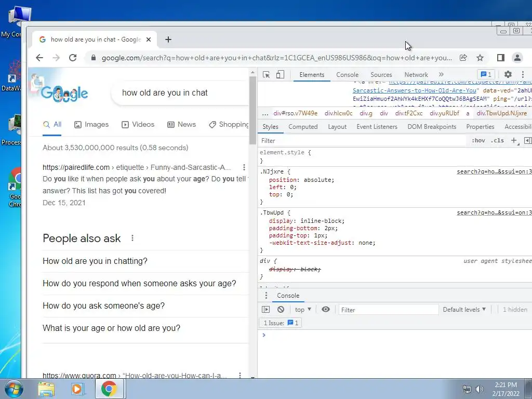532x399 pixels.
Task: Reload the Google search page
Action: tap(73, 58)
